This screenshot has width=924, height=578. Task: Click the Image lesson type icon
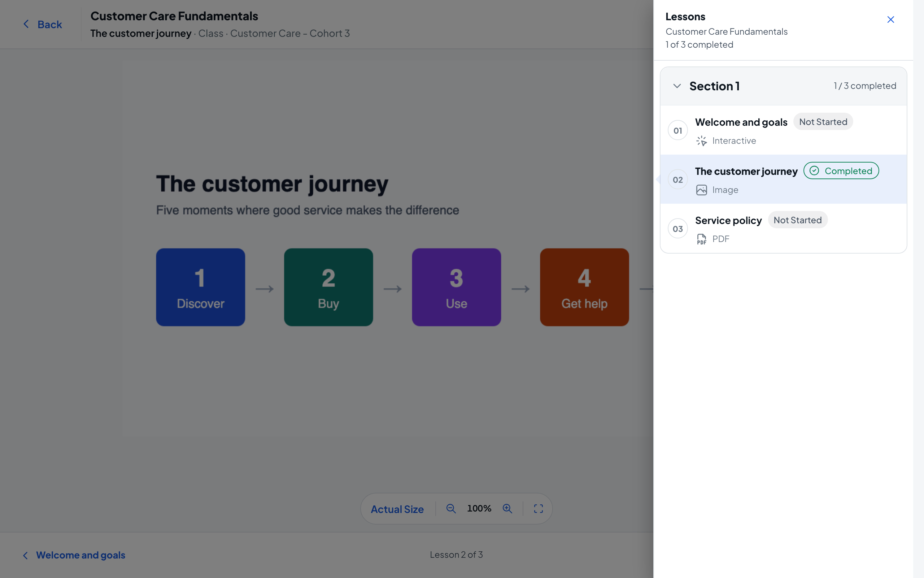pos(701,190)
